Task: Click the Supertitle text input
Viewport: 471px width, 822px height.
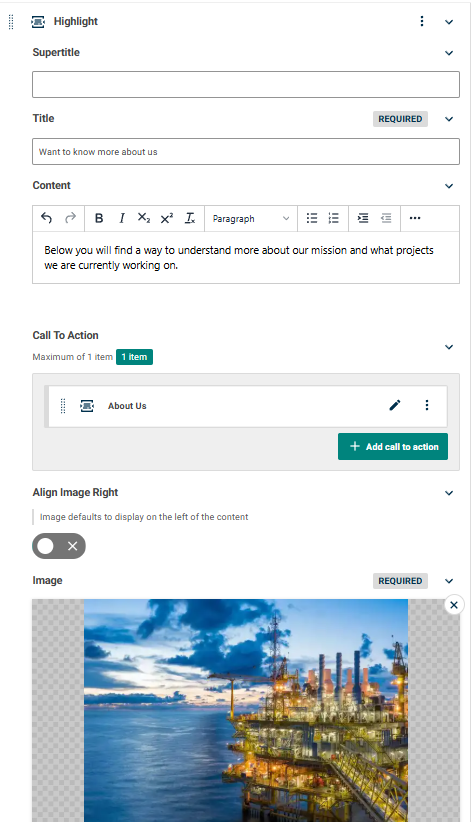Action: coord(246,84)
